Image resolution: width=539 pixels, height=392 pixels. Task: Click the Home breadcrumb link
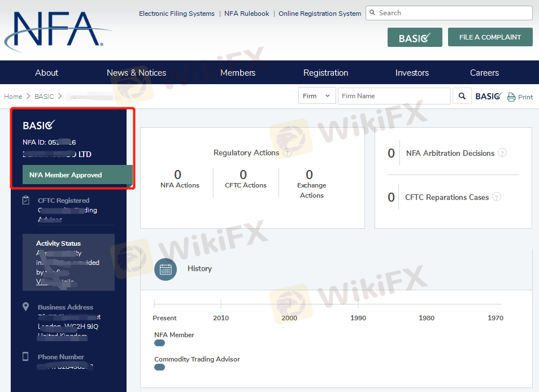point(13,97)
